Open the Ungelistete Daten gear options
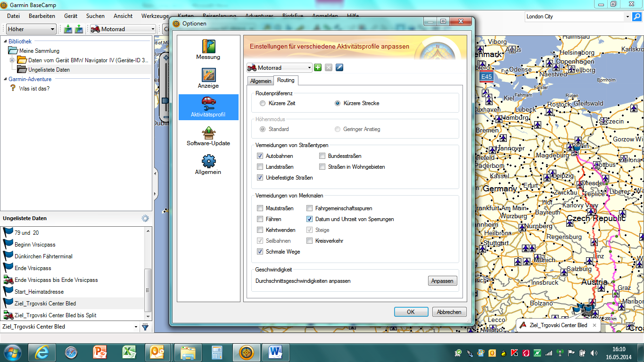Image resolution: width=644 pixels, height=362 pixels. point(145,219)
